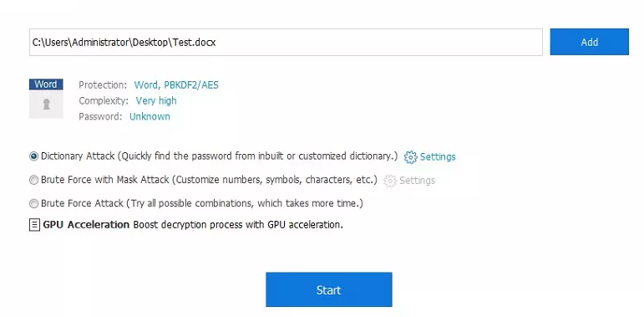
Task: Click the Dictionary Attack description text
Action: coord(258,156)
